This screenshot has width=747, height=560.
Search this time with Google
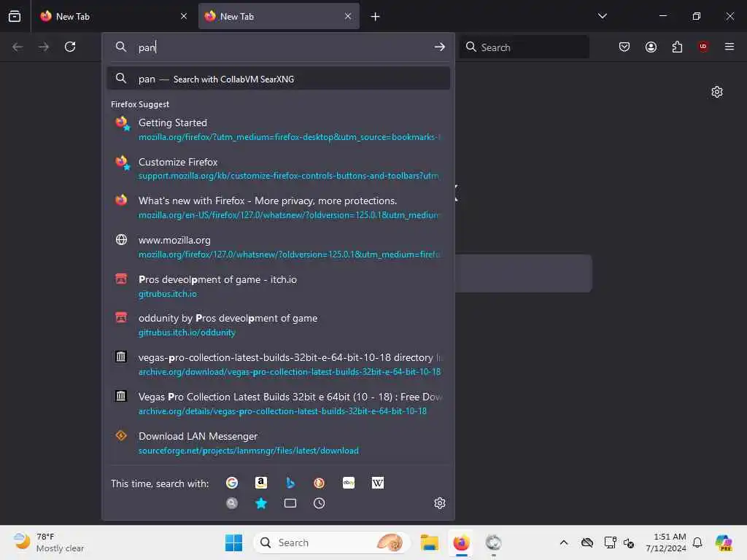(231, 483)
